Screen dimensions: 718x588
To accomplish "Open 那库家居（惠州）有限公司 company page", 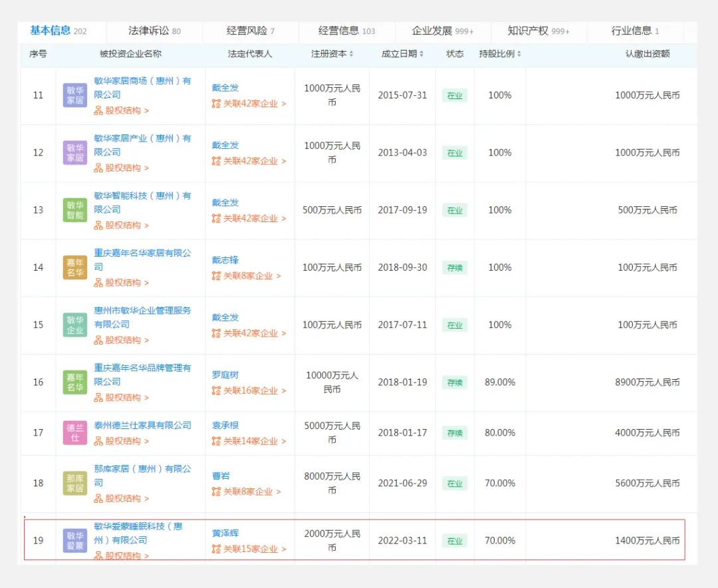I will [142, 476].
